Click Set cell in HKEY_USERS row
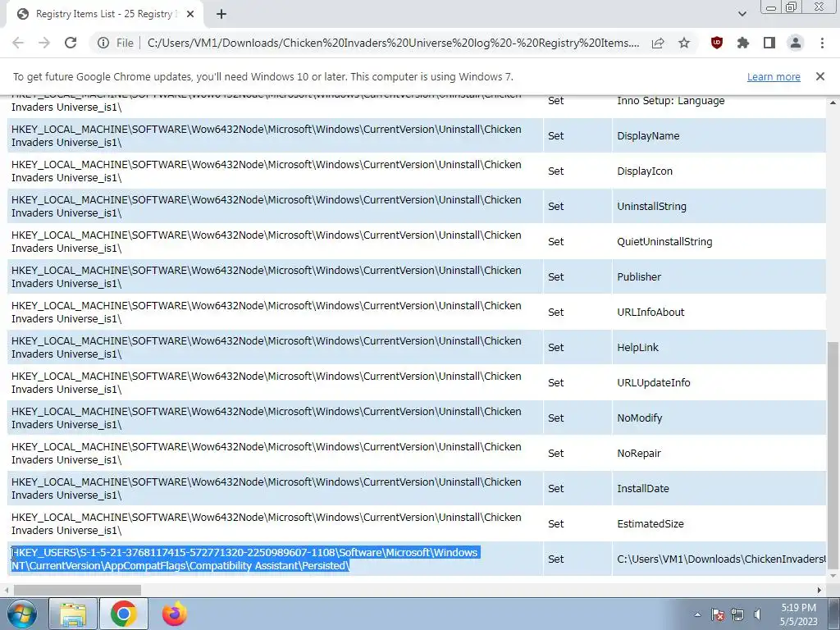The image size is (840, 630). 577,559
